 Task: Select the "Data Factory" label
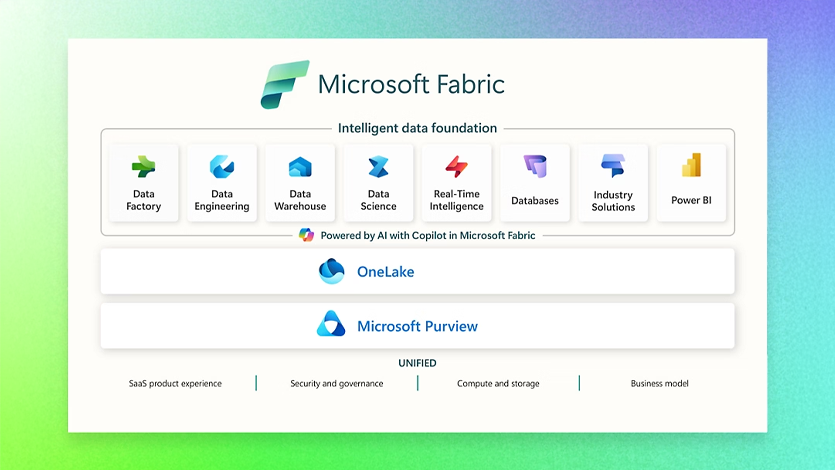143,200
